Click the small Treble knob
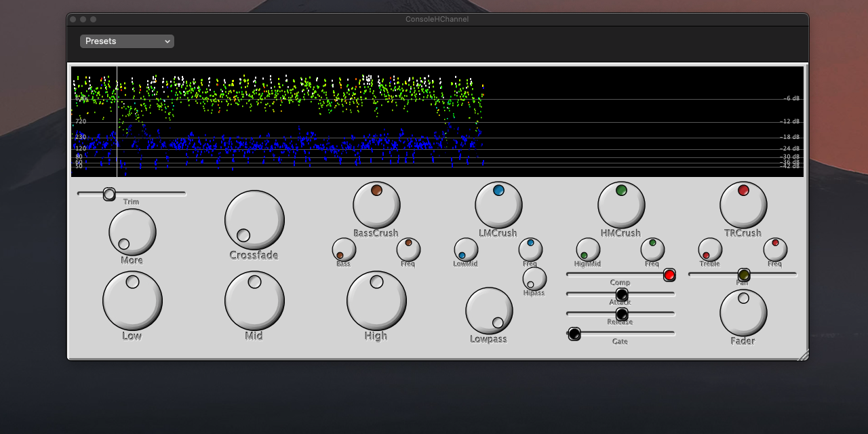Viewport: 868px width, 434px height. click(710, 250)
